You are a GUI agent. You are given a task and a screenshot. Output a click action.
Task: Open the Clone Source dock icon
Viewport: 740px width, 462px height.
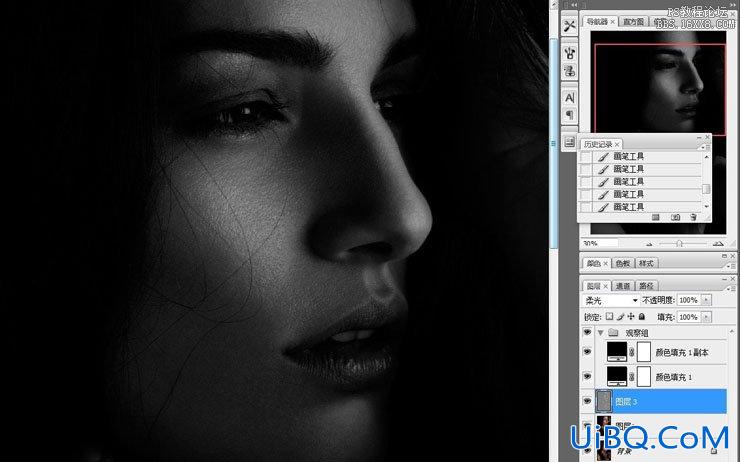point(570,71)
